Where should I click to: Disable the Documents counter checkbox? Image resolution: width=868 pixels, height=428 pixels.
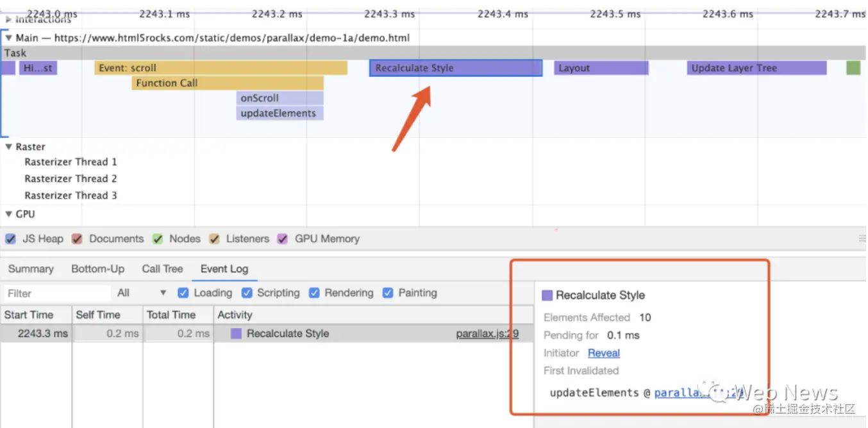pyautogui.click(x=78, y=239)
